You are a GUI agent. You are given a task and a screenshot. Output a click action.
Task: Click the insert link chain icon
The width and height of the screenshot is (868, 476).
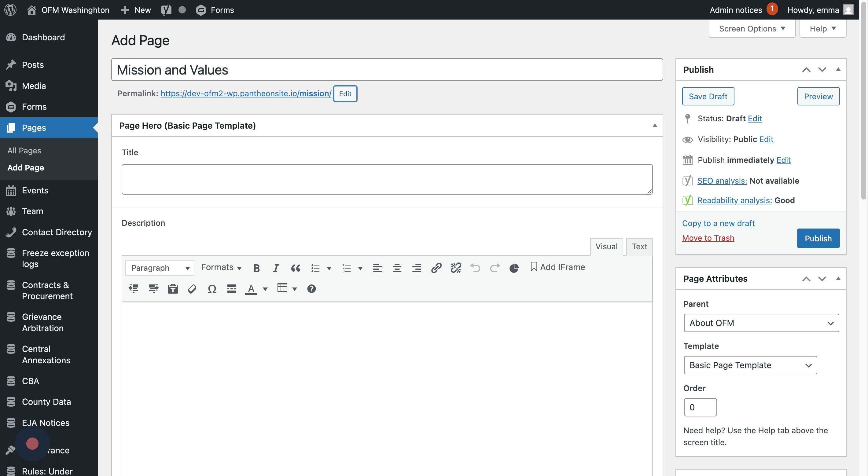tap(436, 268)
